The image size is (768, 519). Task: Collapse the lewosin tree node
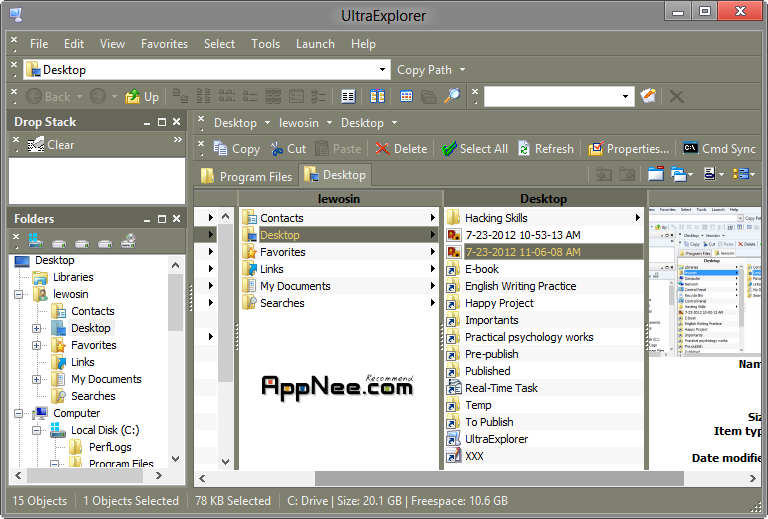(18, 294)
